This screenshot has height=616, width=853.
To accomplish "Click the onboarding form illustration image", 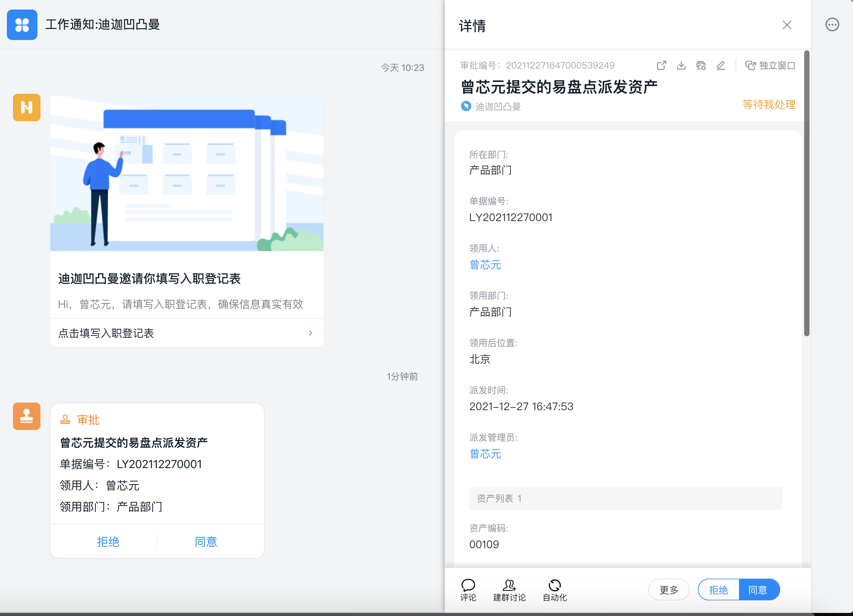I will [187, 173].
